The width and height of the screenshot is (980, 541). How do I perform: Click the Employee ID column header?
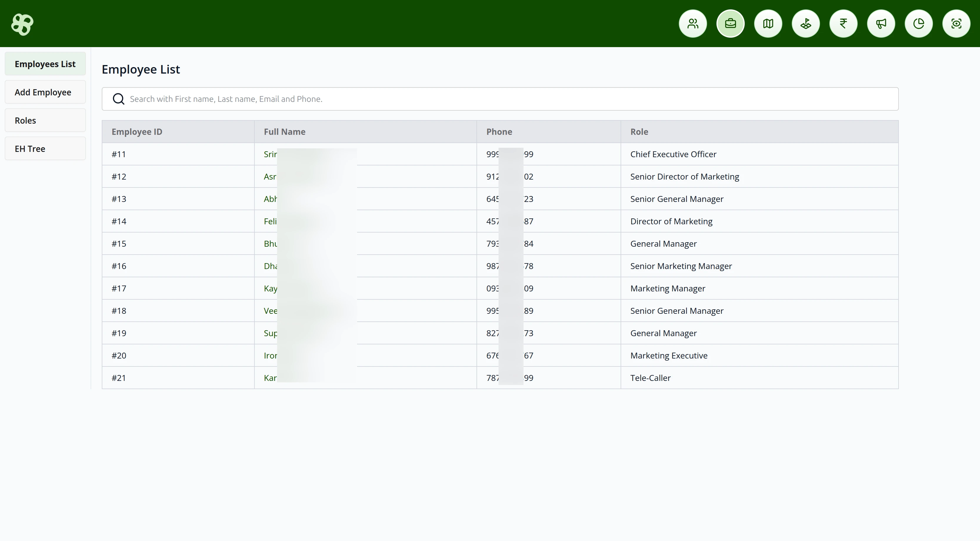pyautogui.click(x=137, y=132)
